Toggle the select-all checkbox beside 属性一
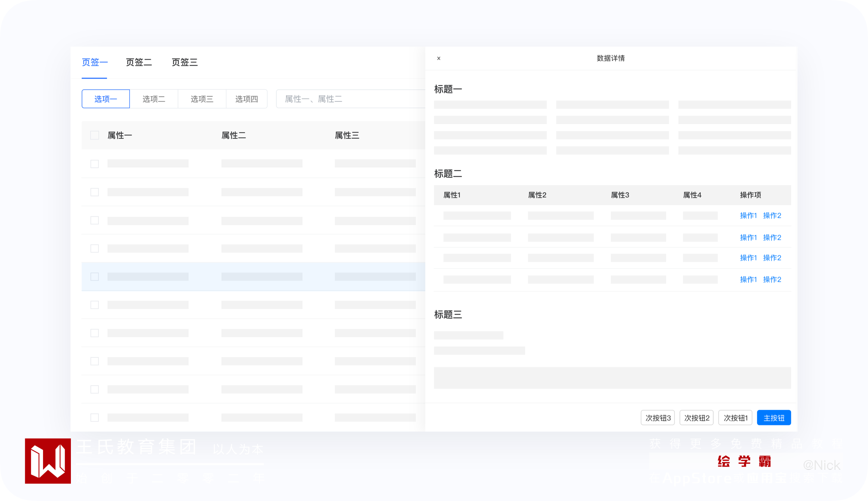 pyautogui.click(x=94, y=135)
